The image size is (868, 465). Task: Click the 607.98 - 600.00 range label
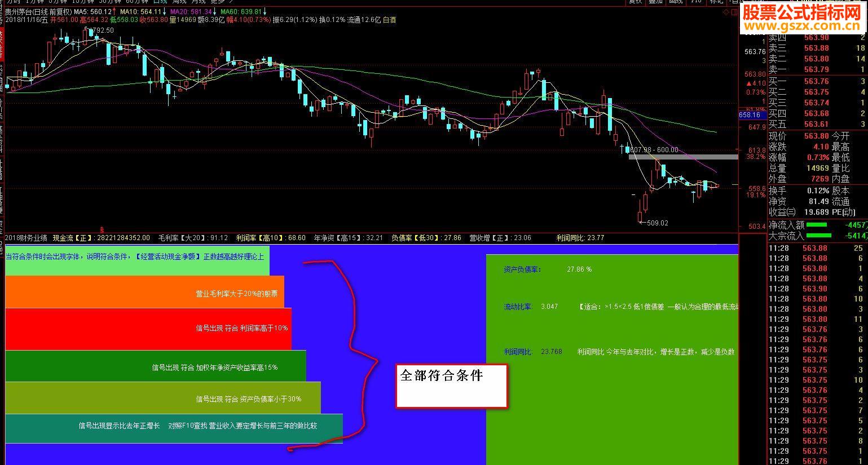[x=654, y=150]
